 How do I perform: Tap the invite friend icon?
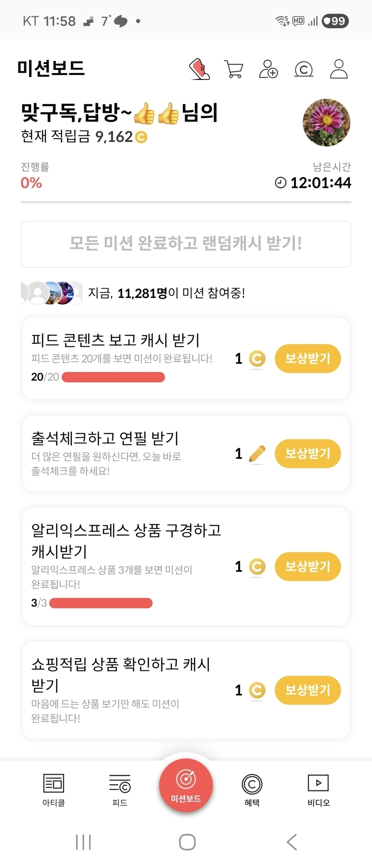tap(268, 69)
